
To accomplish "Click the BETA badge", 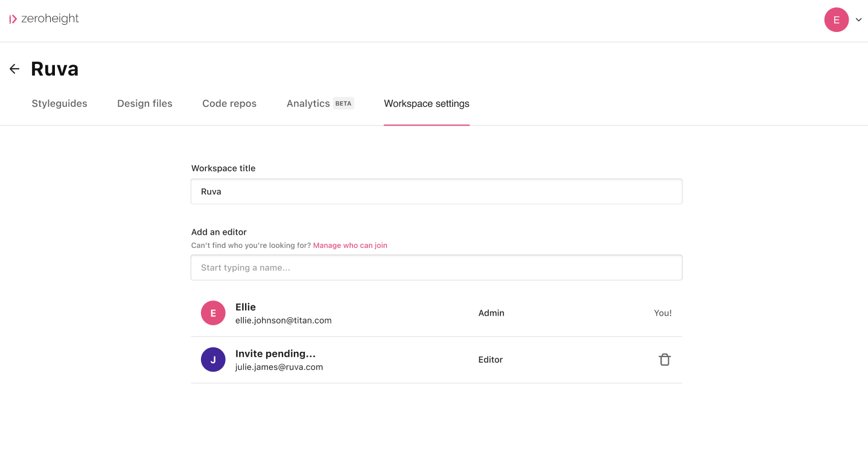I will coord(343,103).
